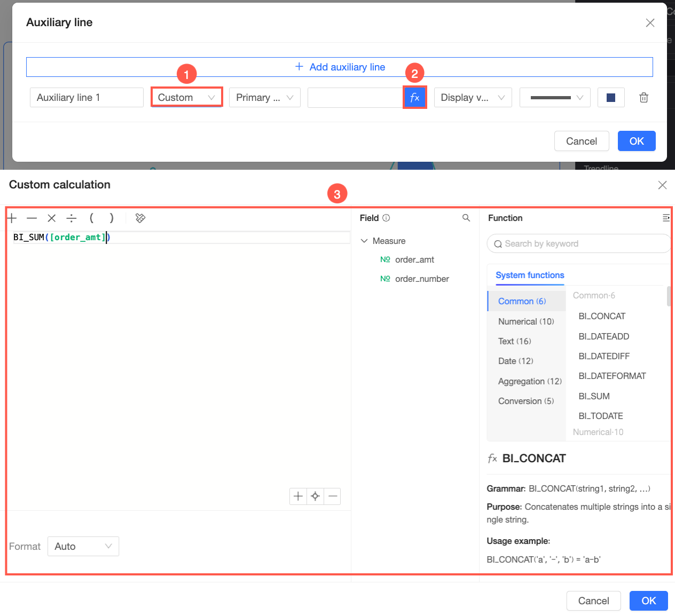Open the Display value dropdown
Screen dimensions: 675x616
[x=473, y=98]
